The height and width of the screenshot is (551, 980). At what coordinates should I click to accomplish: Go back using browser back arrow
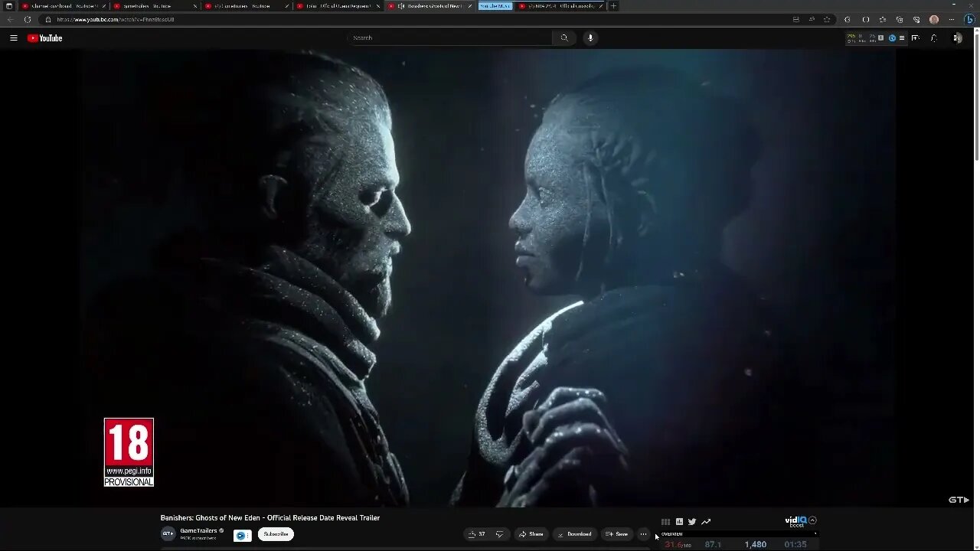[10, 19]
